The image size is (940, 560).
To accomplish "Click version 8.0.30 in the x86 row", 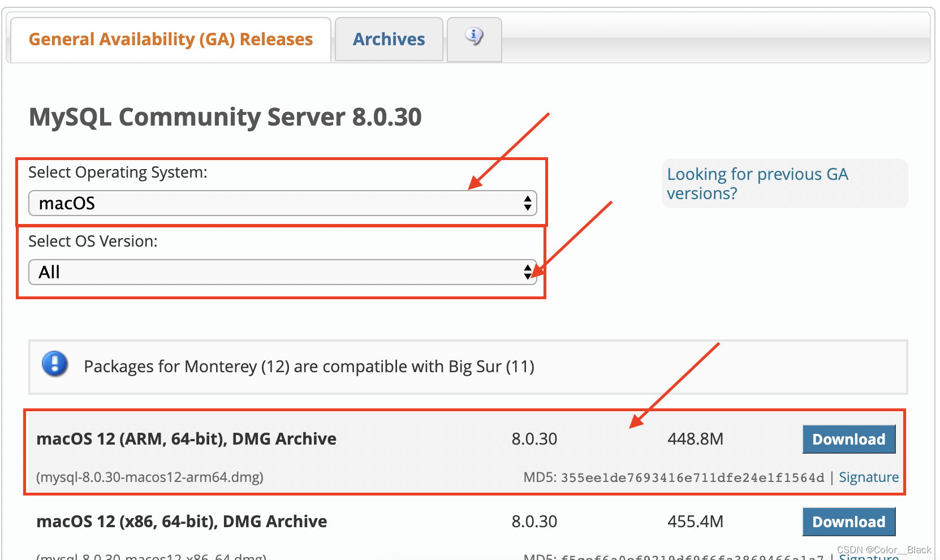I will [x=534, y=522].
